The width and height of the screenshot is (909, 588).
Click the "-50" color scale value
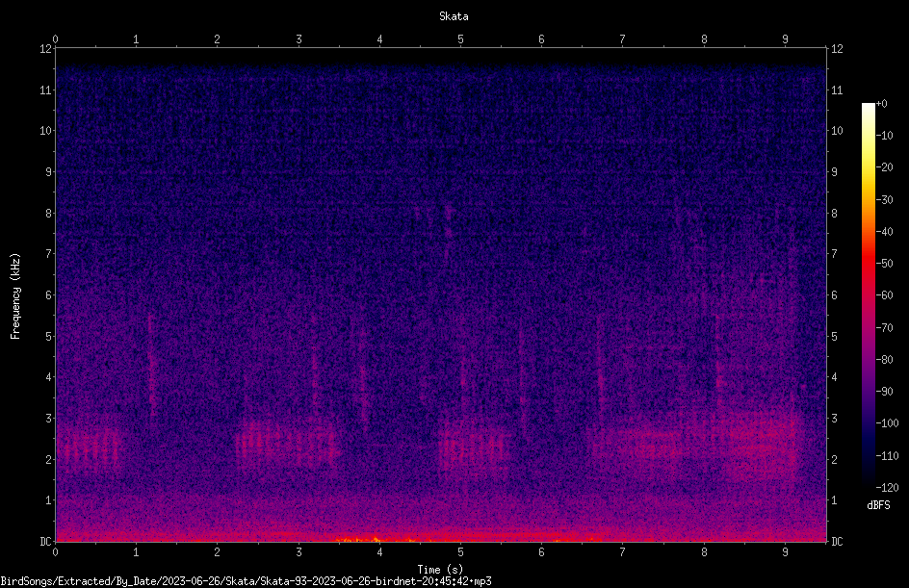(884, 264)
